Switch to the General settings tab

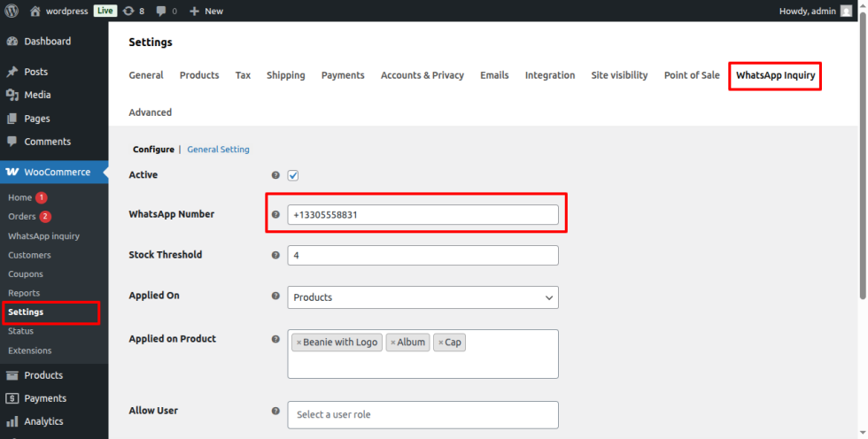click(x=146, y=75)
